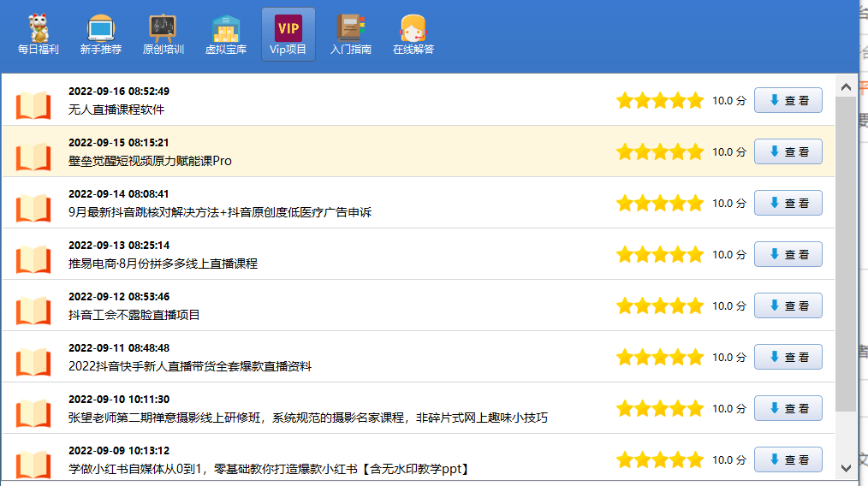
Task: Click book icon for 壁垒觉醒短视频原力赋能课Pro
Action: point(33,156)
